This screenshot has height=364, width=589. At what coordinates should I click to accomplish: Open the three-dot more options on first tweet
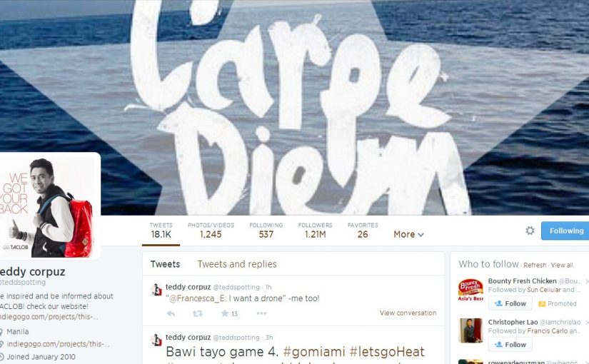click(261, 313)
